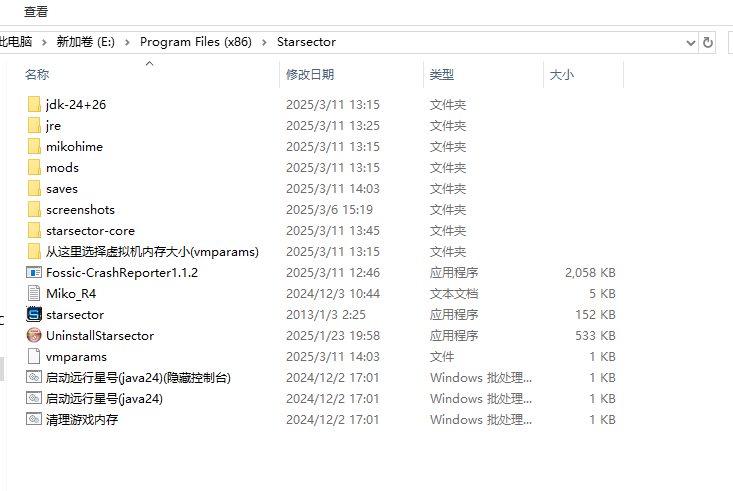Click the UninstallStarsector file name
733x491 pixels.
point(100,335)
